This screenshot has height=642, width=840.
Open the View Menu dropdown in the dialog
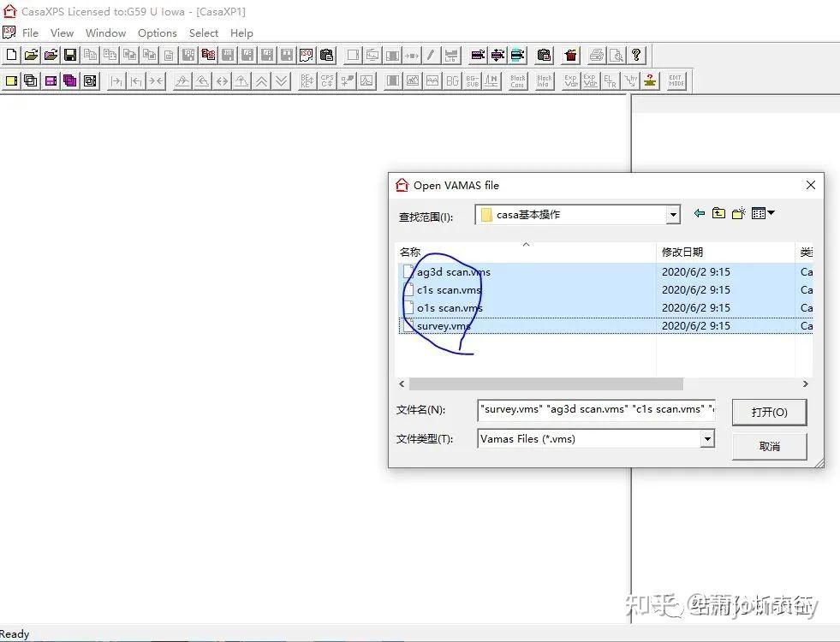pyautogui.click(x=761, y=213)
